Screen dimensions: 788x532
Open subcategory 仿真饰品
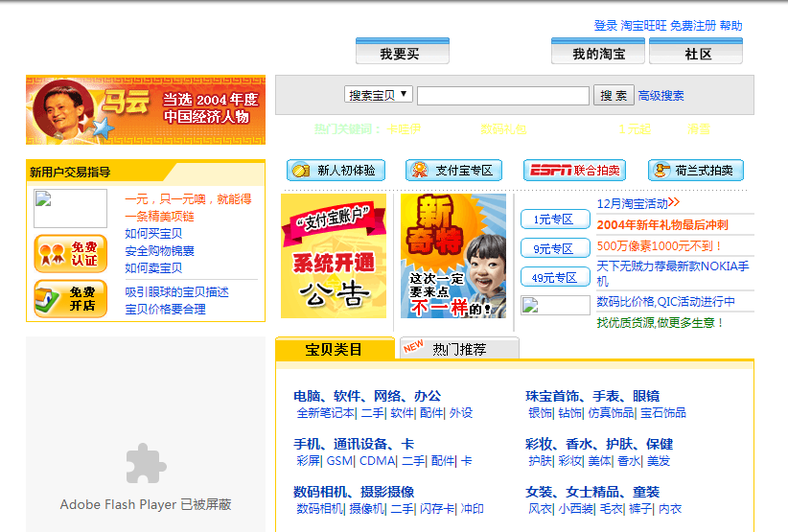point(611,413)
